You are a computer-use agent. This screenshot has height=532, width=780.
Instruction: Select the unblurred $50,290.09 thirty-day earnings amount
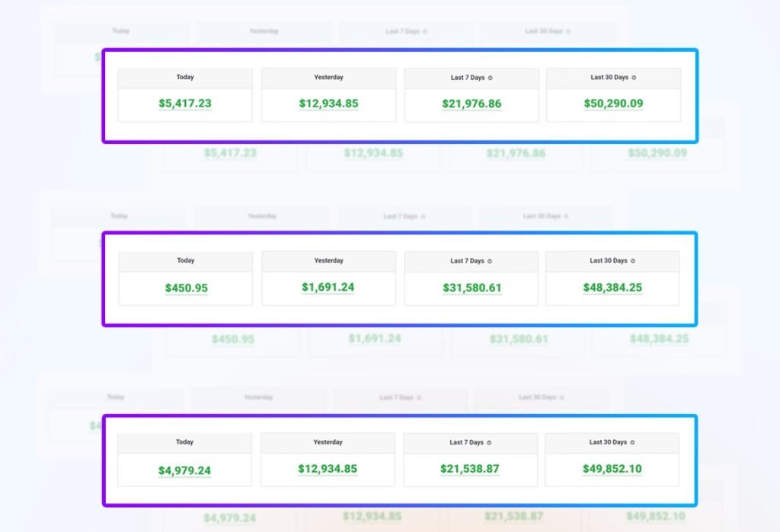[613, 104]
